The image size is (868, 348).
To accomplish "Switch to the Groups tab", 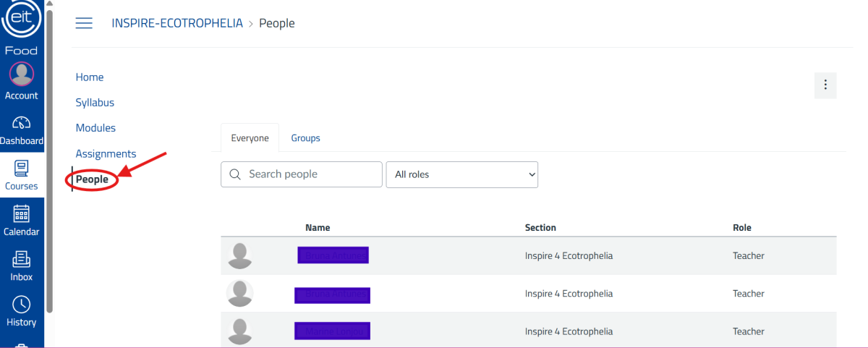I will pyautogui.click(x=305, y=138).
